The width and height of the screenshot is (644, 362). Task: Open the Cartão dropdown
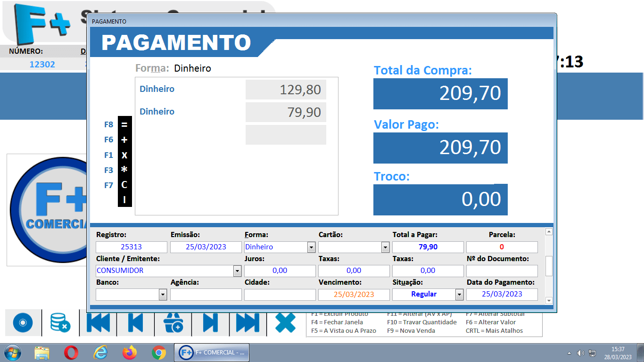click(385, 247)
